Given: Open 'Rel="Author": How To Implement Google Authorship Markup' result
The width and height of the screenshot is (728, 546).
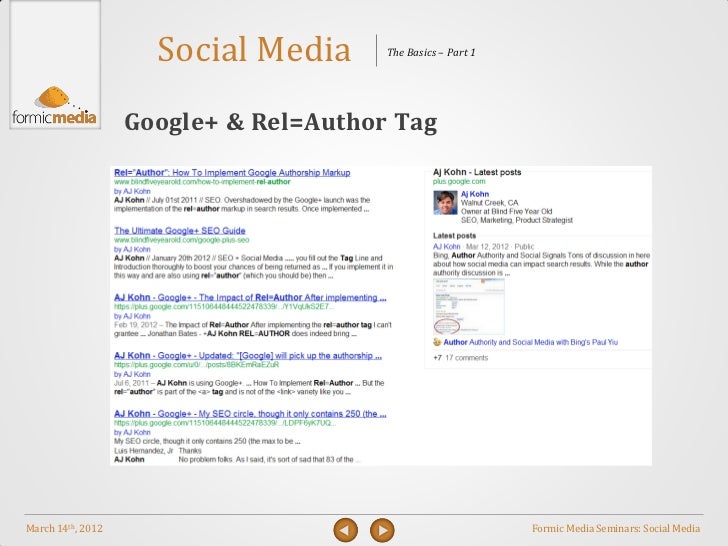Looking at the screenshot, I should (x=232, y=173).
